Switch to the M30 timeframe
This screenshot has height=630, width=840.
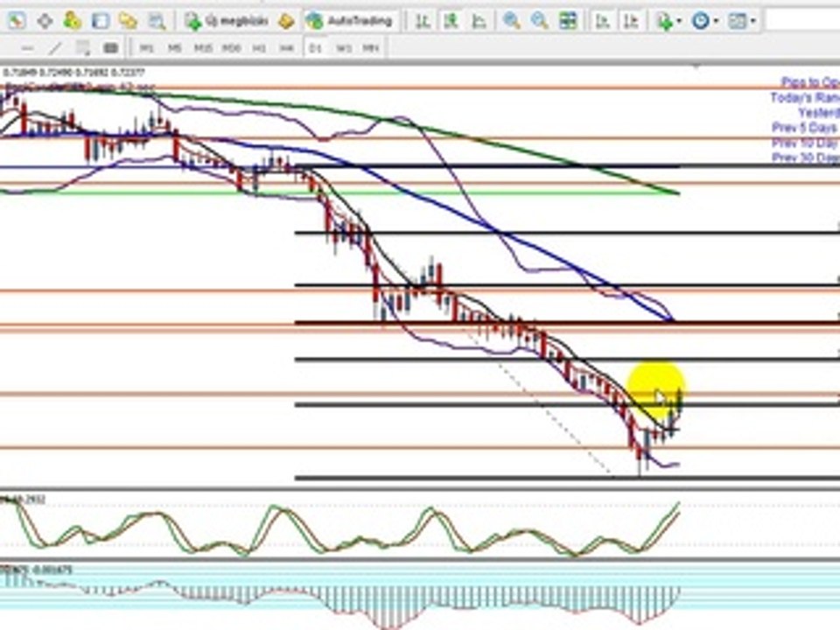tap(231, 48)
